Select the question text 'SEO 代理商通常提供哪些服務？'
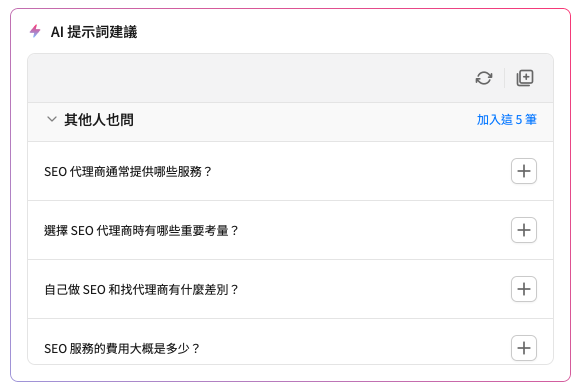The width and height of the screenshot is (580, 392). point(127,171)
